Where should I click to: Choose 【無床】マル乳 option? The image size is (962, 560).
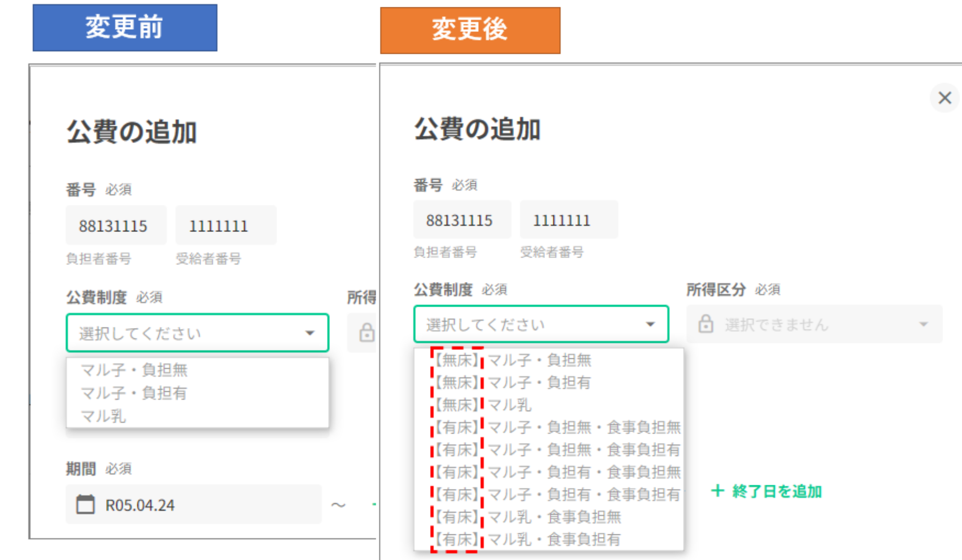pyautogui.click(x=549, y=405)
